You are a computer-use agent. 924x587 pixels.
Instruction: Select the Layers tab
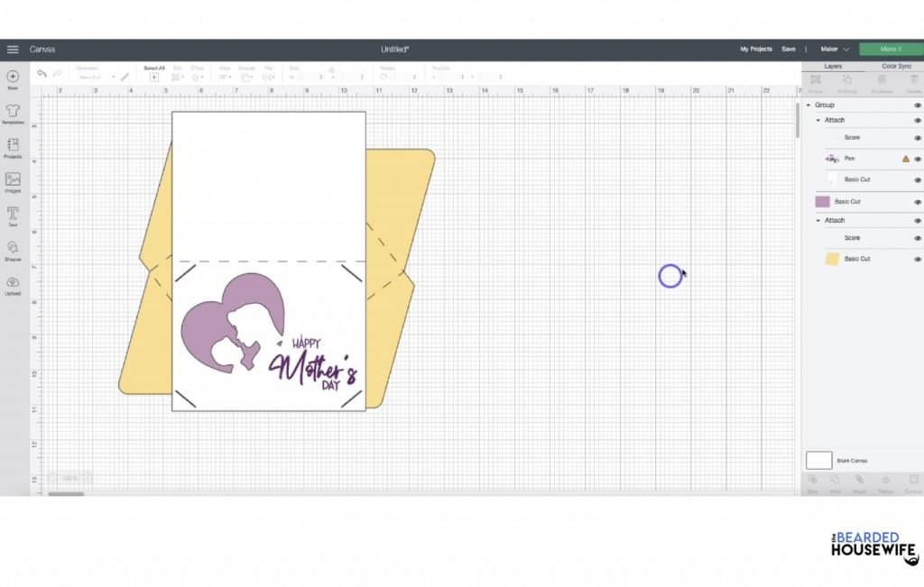pyautogui.click(x=832, y=66)
